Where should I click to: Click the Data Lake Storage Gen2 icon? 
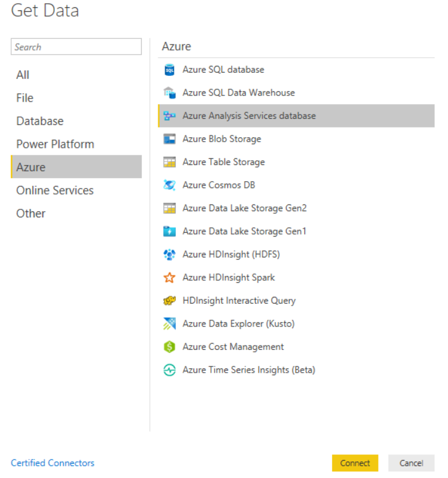click(x=169, y=208)
